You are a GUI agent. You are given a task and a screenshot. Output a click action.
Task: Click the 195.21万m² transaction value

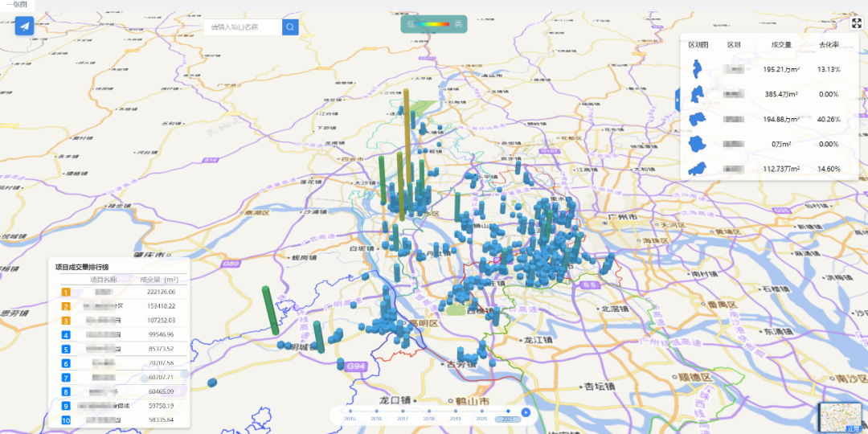[x=781, y=69]
